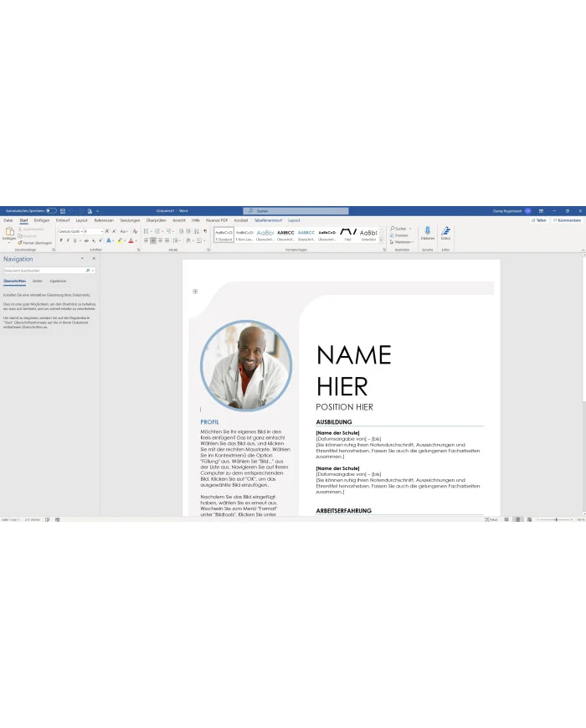
Task: Align text left
Action: tap(146, 240)
